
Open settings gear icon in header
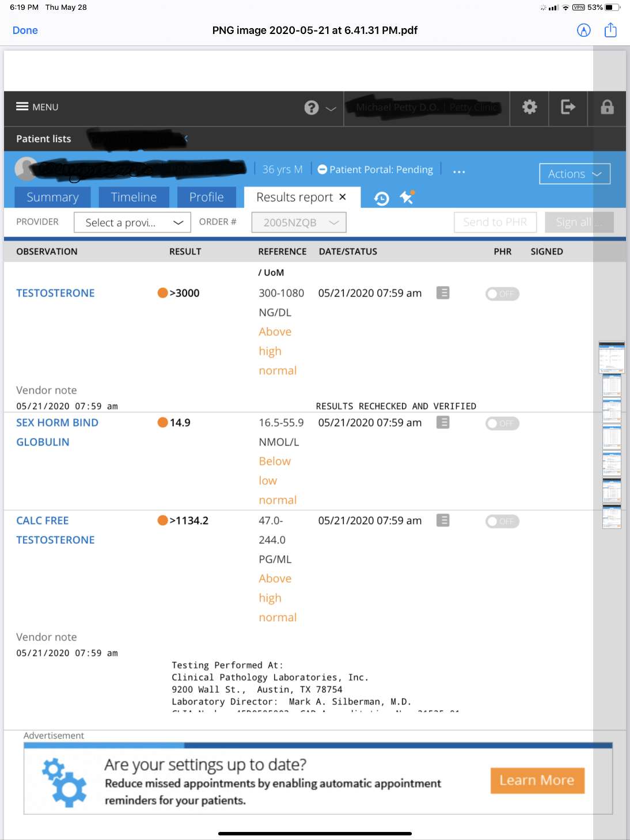pos(529,107)
